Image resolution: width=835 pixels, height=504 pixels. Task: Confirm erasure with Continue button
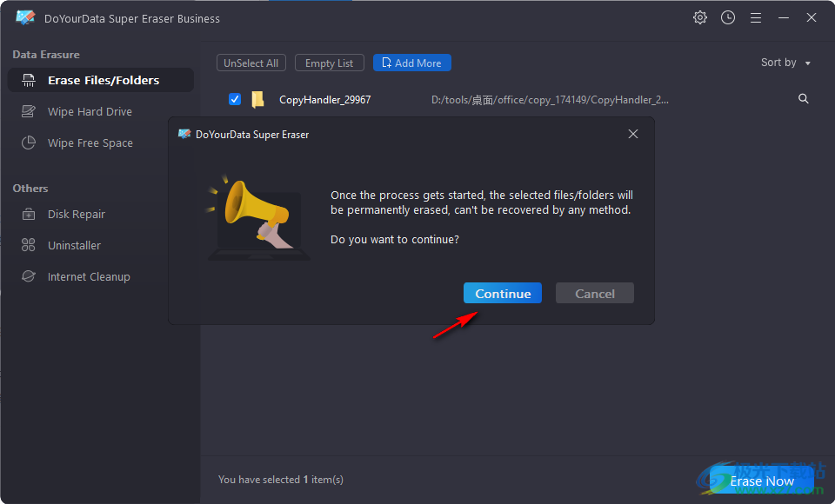coord(503,293)
